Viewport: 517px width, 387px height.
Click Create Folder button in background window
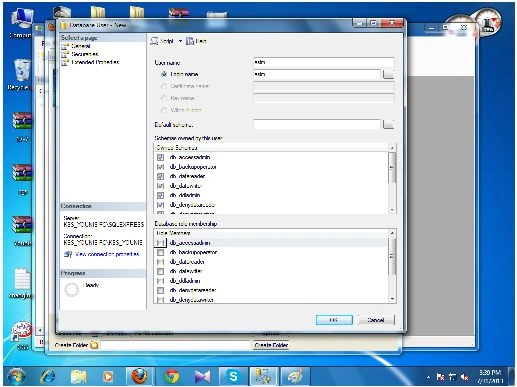tap(271, 345)
